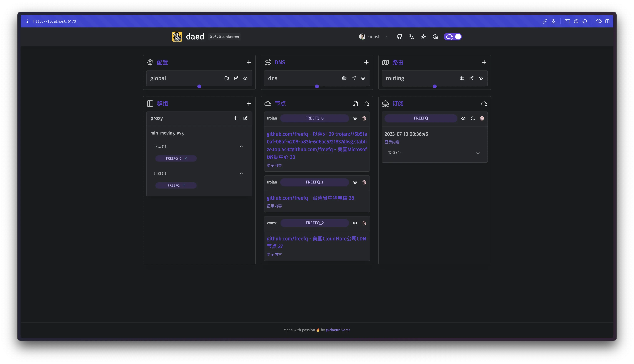Expand the 节点 (4) subscription list
Viewport: 634px width, 364px height.
[x=478, y=153]
